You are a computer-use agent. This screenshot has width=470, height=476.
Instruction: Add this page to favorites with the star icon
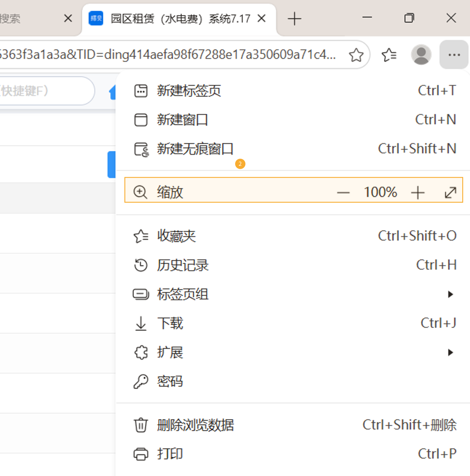[x=356, y=55]
